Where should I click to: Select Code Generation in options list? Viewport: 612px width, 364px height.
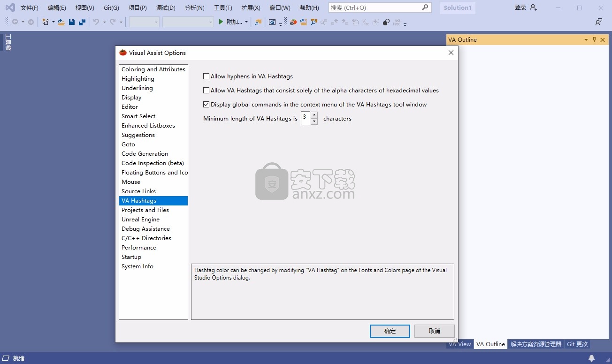pyautogui.click(x=153, y=154)
